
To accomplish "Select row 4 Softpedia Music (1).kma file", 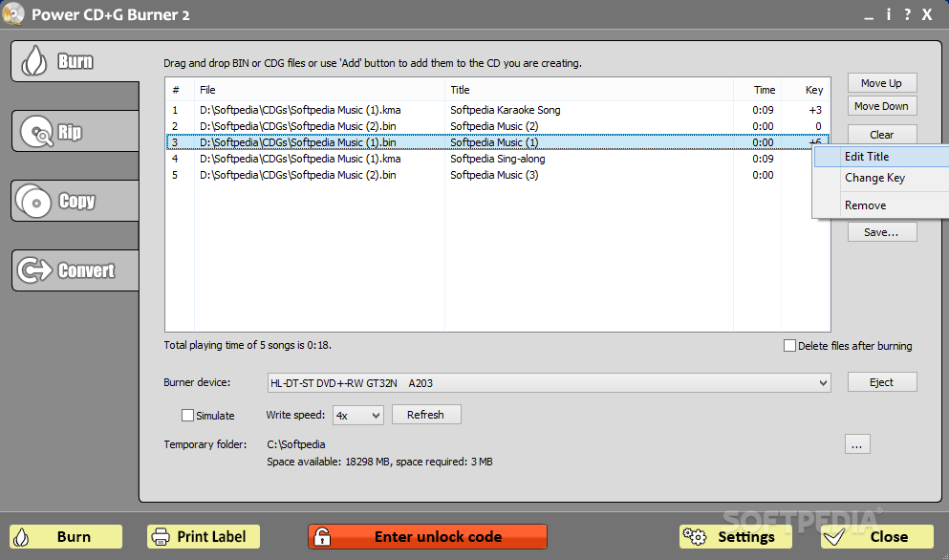I will click(x=300, y=159).
